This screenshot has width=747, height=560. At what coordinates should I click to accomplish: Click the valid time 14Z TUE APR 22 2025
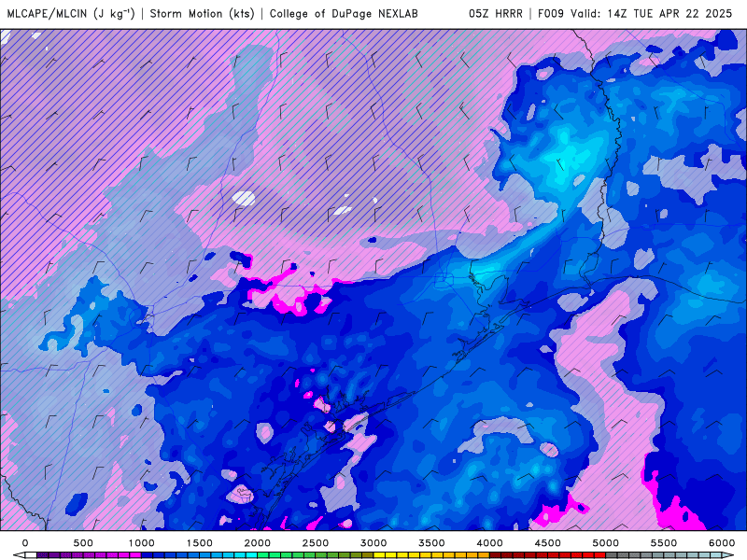tap(669, 13)
